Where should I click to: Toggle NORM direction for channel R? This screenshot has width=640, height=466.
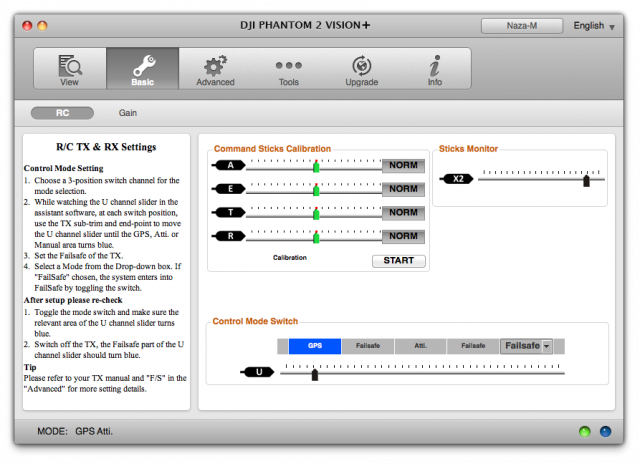coord(403,236)
